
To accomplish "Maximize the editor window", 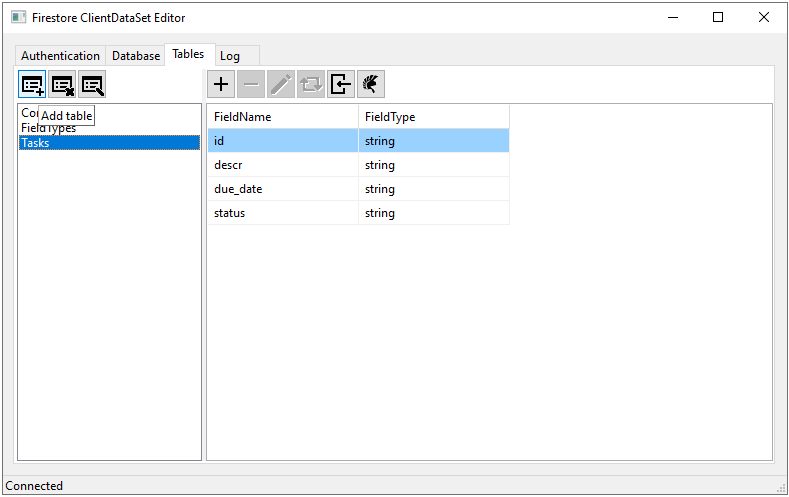I will 718,18.
